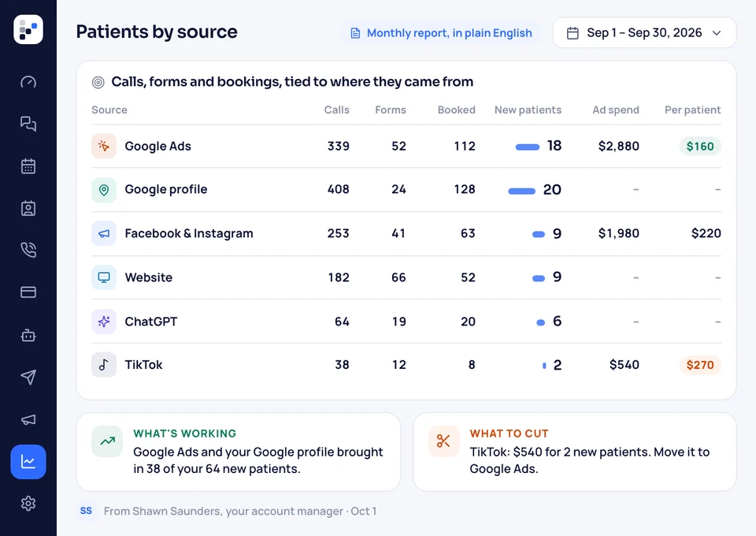The width and height of the screenshot is (756, 536).
Task: Click the From Shawn Saunders account manager note
Action: pos(240,512)
